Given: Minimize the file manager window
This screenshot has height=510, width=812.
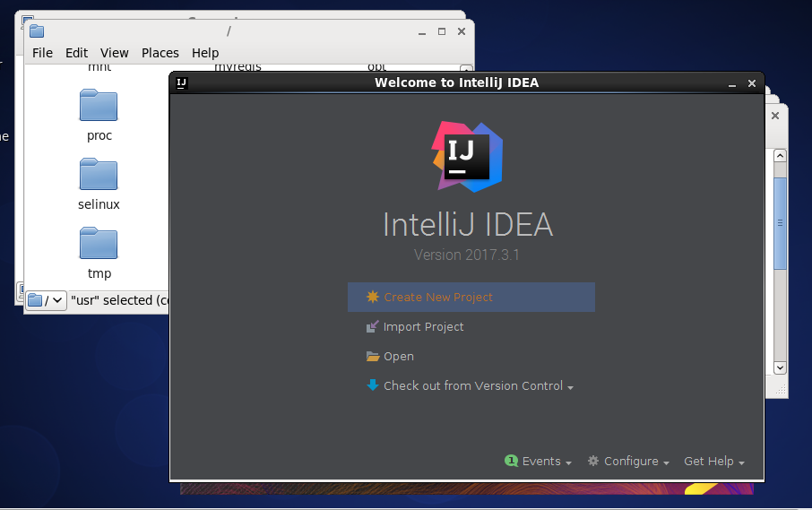Looking at the screenshot, I should click(422, 32).
